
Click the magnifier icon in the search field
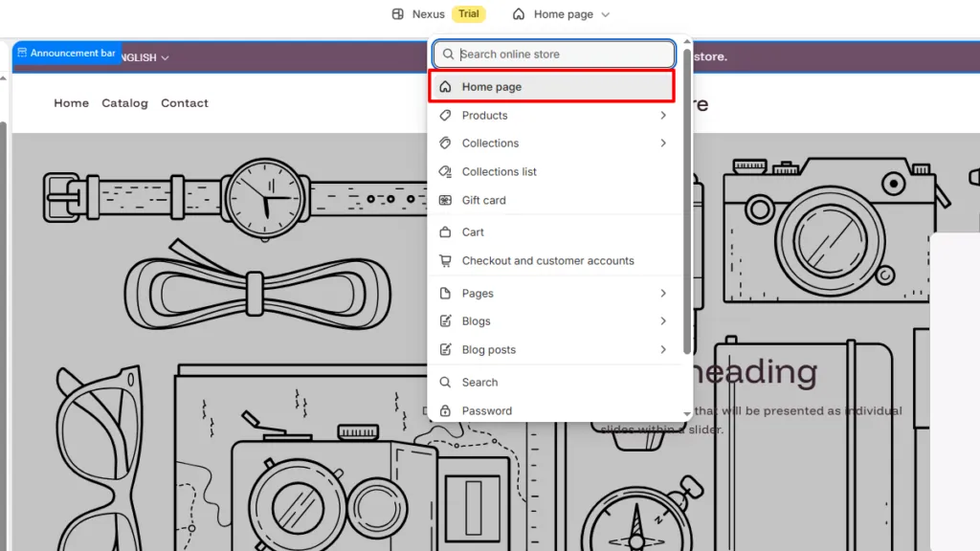(448, 55)
